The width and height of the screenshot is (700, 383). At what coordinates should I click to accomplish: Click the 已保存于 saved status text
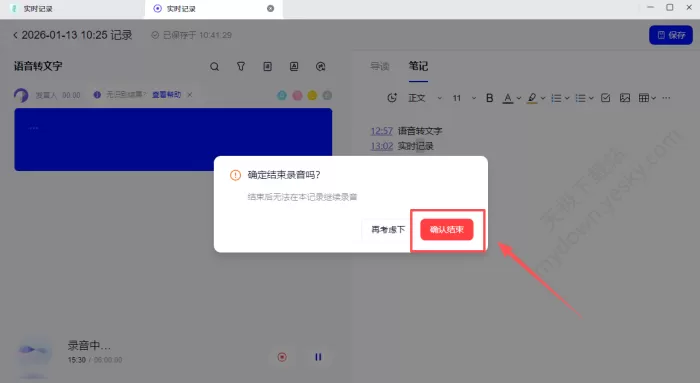click(197, 35)
